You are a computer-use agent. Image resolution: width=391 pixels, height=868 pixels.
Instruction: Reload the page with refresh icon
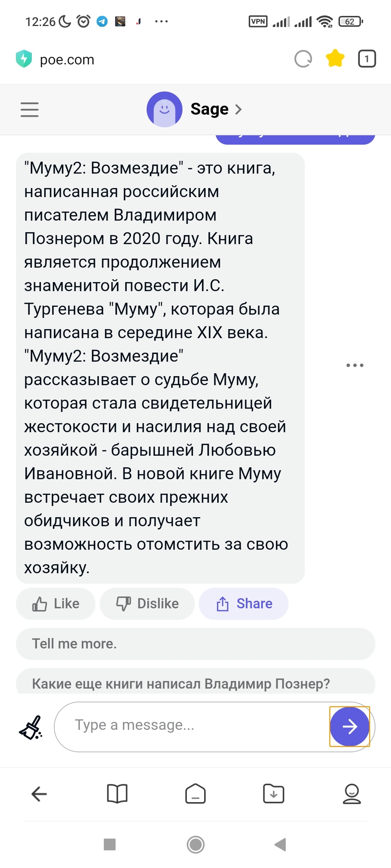[x=303, y=59]
